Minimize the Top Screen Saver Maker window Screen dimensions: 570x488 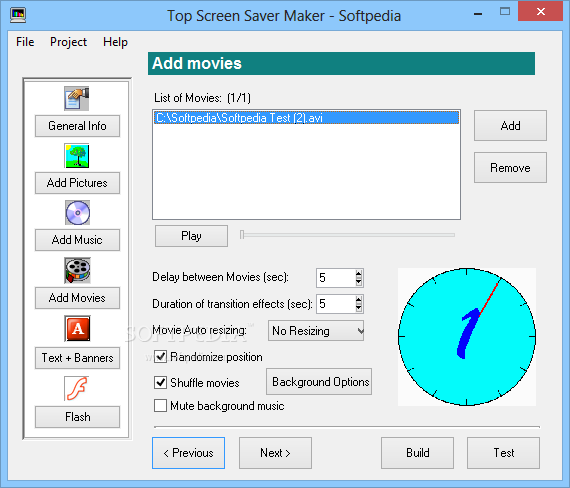[x=478, y=14]
